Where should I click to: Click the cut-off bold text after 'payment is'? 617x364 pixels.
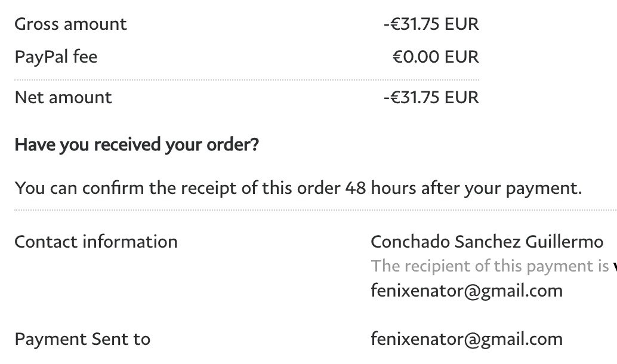tap(614, 267)
